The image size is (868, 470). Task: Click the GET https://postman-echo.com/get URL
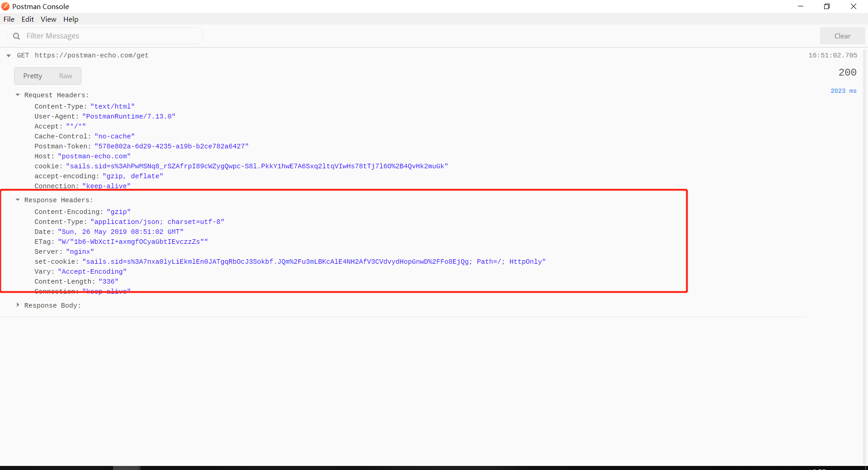coord(91,55)
